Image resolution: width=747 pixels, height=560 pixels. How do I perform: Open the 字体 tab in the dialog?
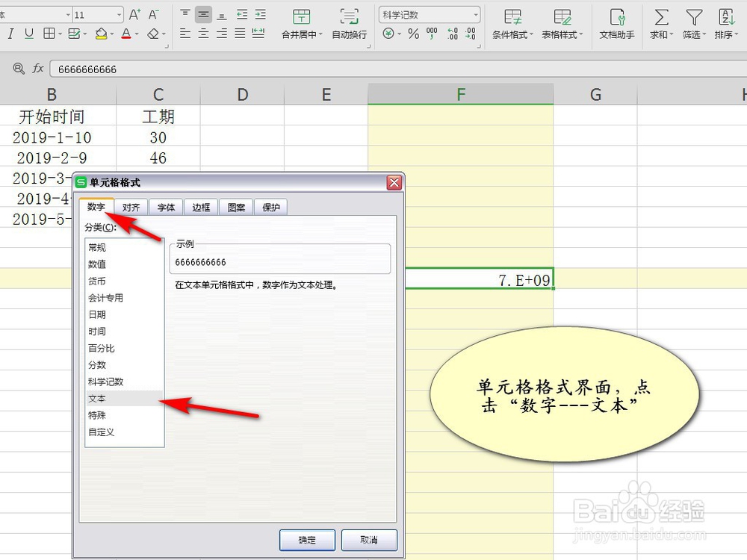[x=166, y=207]
